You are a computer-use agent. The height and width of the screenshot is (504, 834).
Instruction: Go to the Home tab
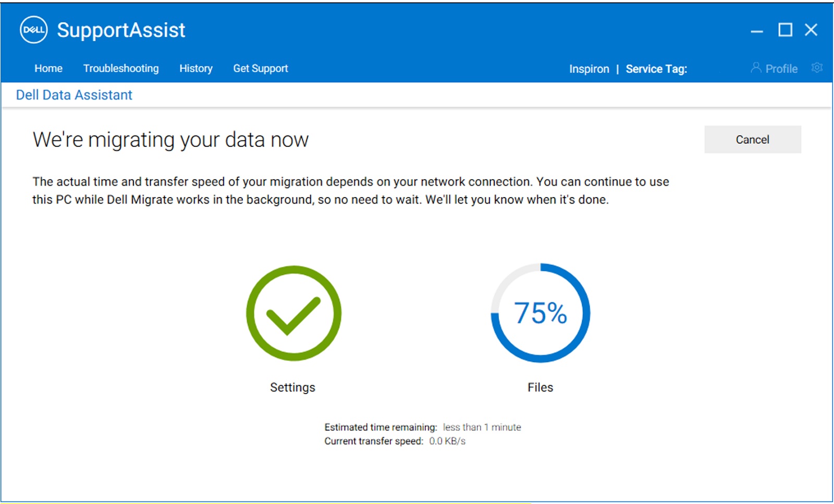click(48, 68)
